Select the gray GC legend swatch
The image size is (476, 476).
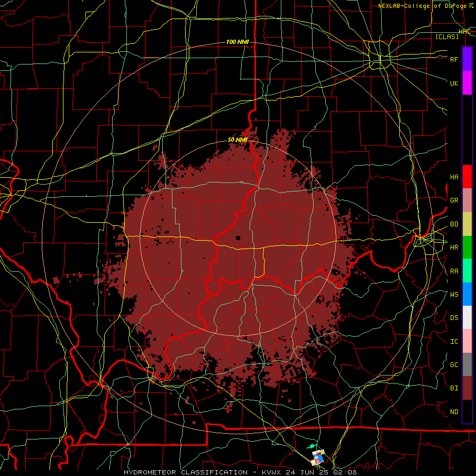[467, 364]
